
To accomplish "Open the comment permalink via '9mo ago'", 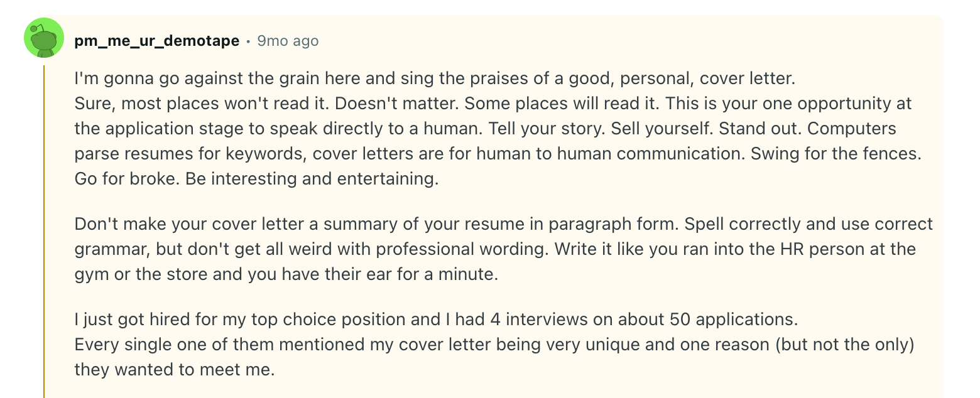I will pyautogui.click(x=288, y=41).
